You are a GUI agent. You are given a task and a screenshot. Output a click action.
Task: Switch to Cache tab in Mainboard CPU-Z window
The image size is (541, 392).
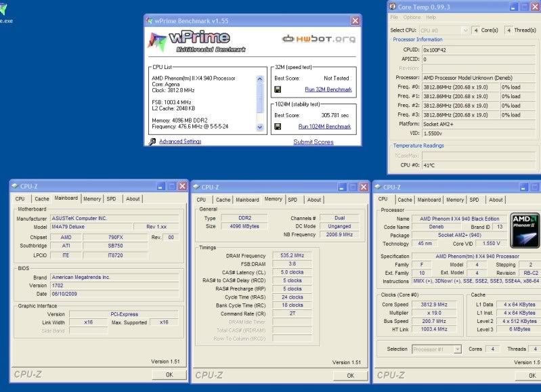[x=42, y=199]
